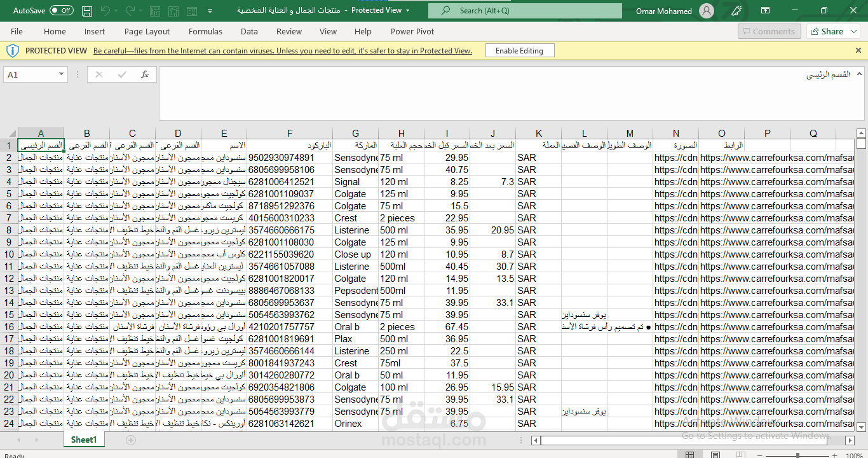Select the Pepsodent brand cell
This screenshot has height=458, width=868.
(355, 290)
